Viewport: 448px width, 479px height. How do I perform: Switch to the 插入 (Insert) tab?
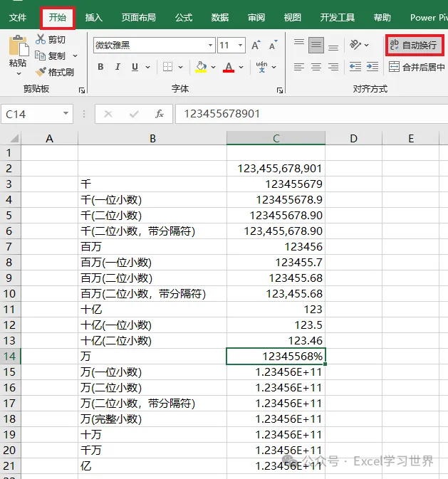click(93, 17)
